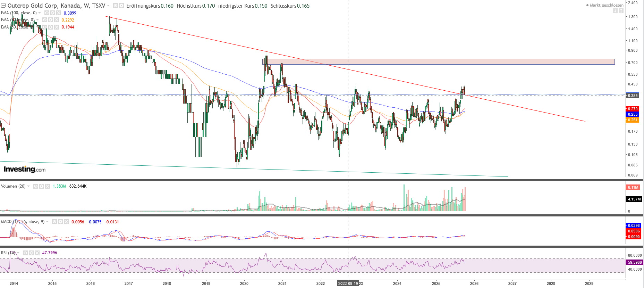The image size is (644, 288).
Task: Delete the MACD indicator
Action: click(x=66, y=222)
